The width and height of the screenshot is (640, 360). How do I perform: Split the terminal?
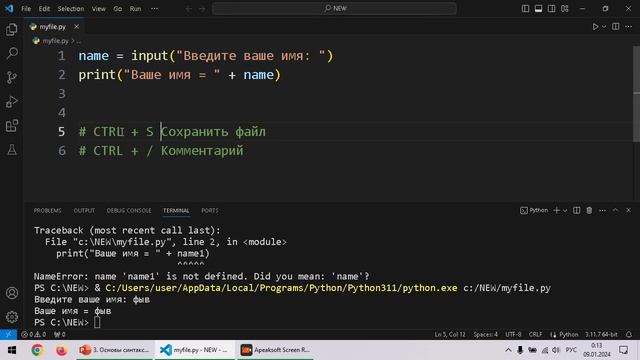(x=576, y=210)
